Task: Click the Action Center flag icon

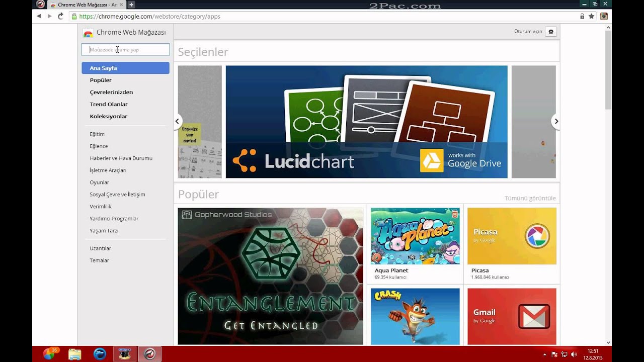Action: pos(554,354)
